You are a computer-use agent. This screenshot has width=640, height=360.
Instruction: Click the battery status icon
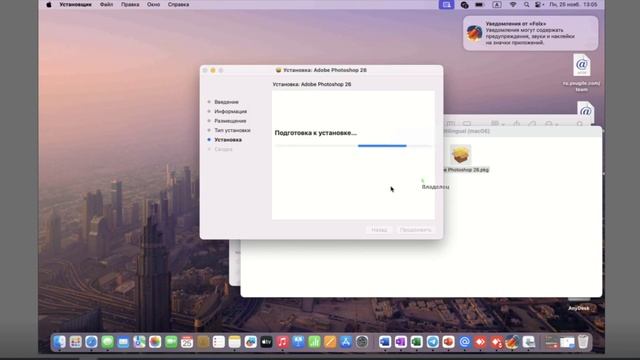[479, 4]
